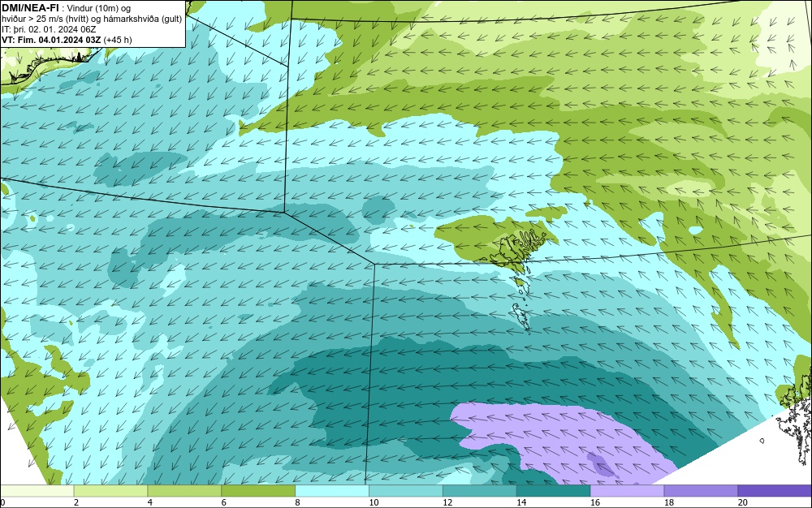Viewport: 812px width, 508px height.
Task: Click the 4–6 m/s green legend swatch
Action: pyautogui.click(x=184, y=491)
